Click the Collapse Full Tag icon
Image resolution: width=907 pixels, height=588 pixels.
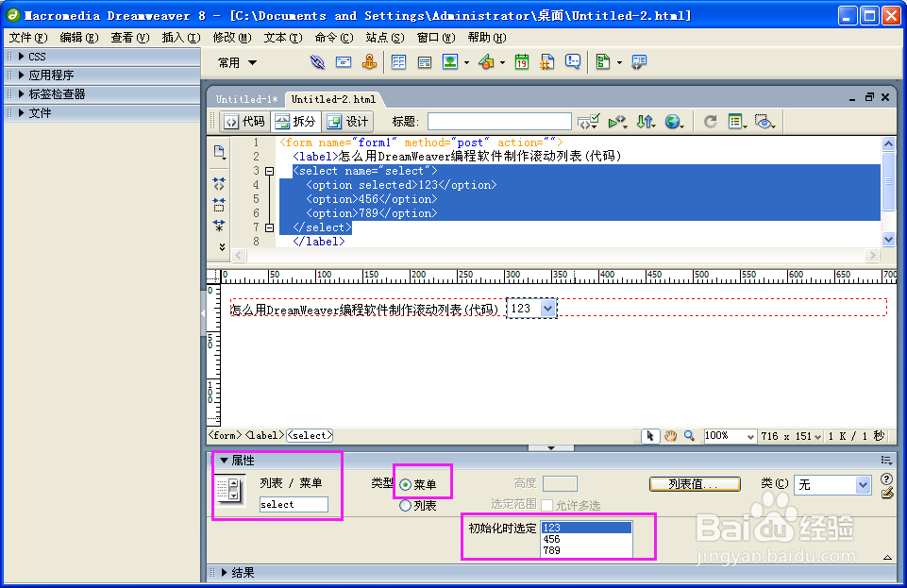click(x=219, y=184)
